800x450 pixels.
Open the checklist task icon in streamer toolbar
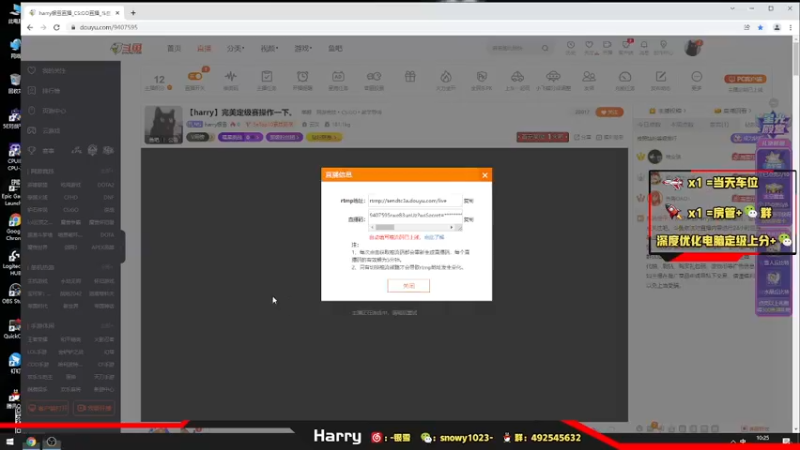click(x=266, y=77)
